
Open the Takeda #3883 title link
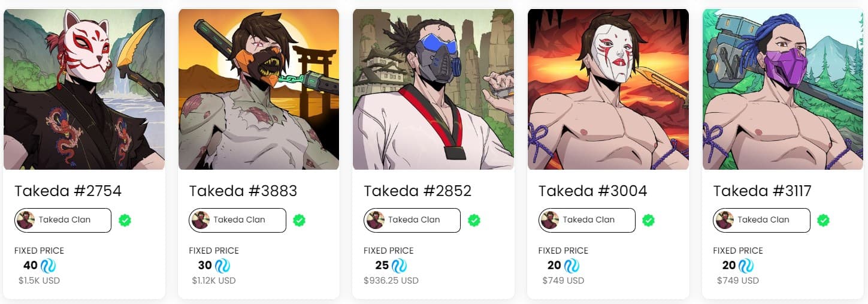(x=243, y=191)
